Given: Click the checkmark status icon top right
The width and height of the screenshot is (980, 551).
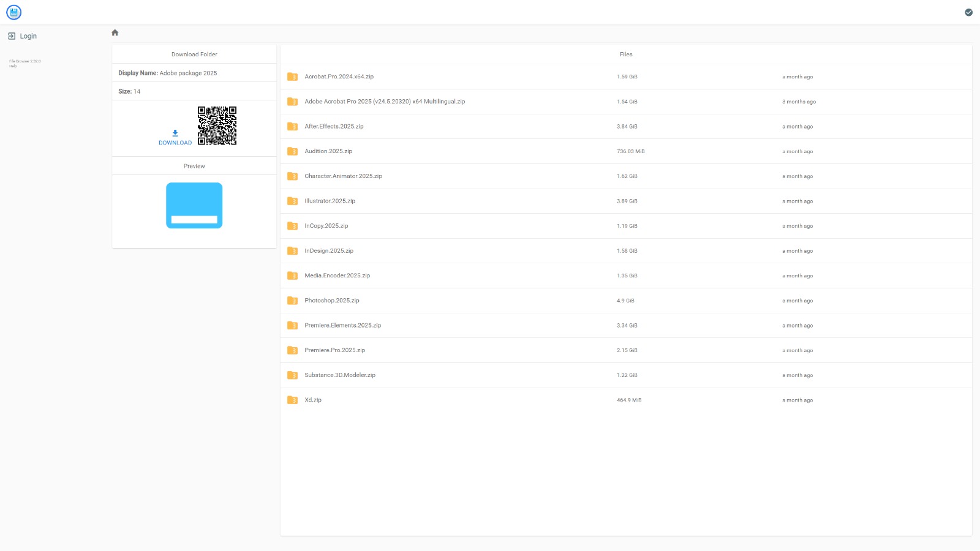Looking at the screenshot, I should 968,12.
